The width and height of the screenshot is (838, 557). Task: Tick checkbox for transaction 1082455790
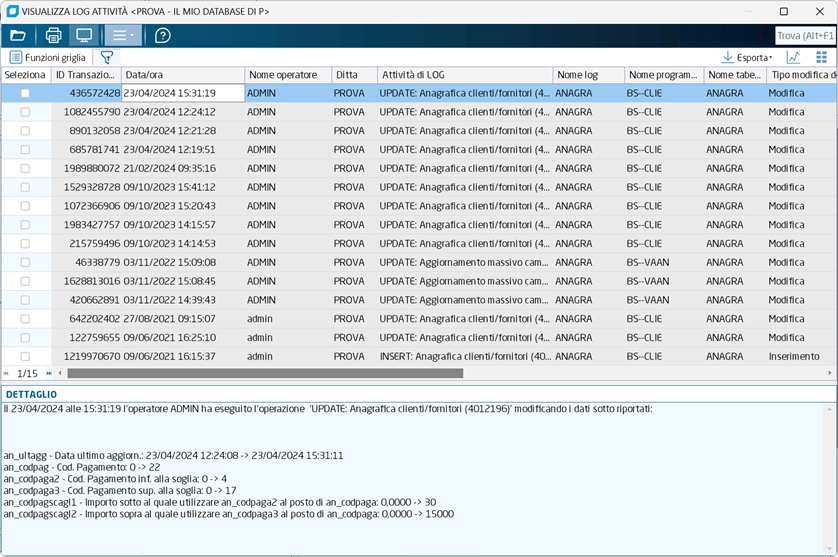25,112
